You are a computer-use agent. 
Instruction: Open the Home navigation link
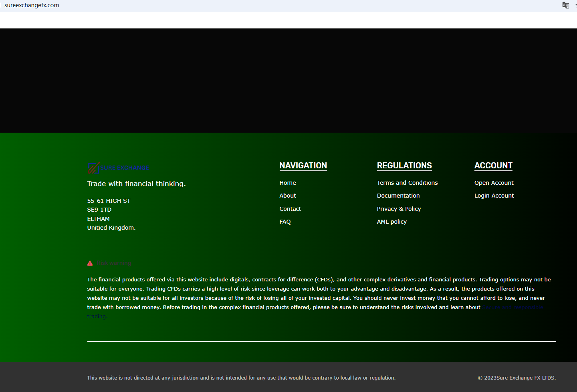tap(288, 183)
